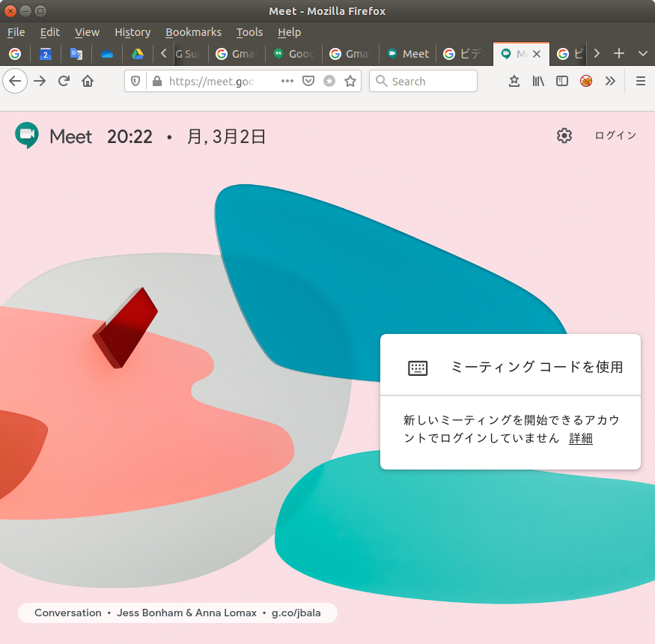Open the History menu
Screen dimensions: 655x644
tap(132, 32)
